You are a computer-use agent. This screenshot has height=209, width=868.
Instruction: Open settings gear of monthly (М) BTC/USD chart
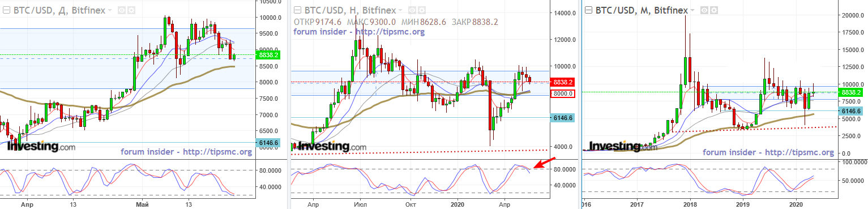pyautogui.click(x=714, y=10)
